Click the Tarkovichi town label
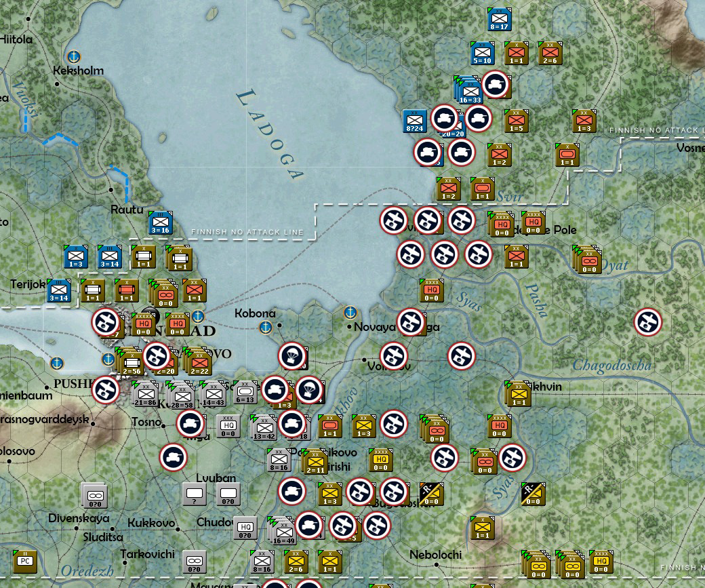This screenshot has height=588, width=705. coord(148,554)
